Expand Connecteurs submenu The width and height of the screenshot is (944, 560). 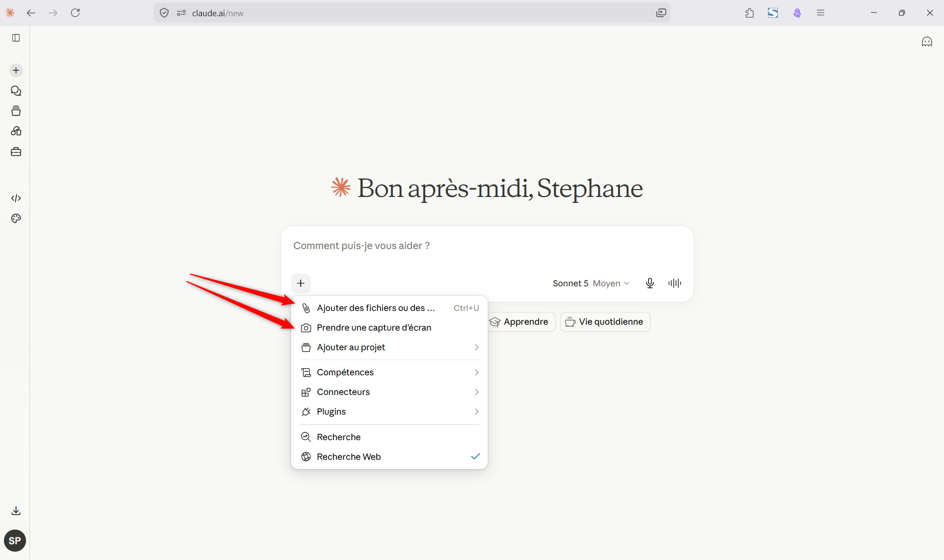tap(389, 392)
